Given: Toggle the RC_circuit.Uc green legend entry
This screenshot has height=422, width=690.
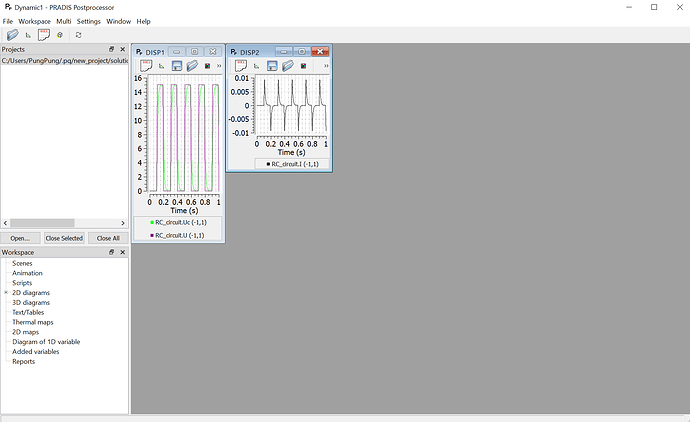Looking at the screenshot, I should [179, 222].
